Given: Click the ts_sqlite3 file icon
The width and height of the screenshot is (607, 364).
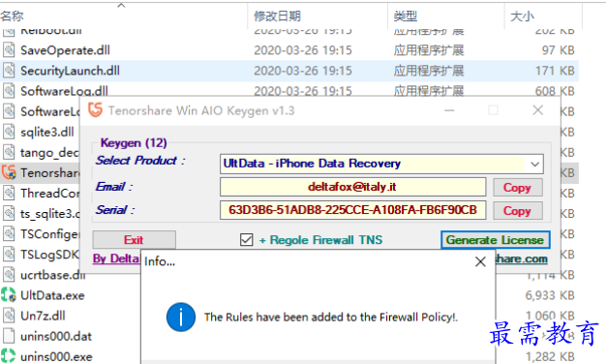Looking at the screenshot, I should pos(9,213).
